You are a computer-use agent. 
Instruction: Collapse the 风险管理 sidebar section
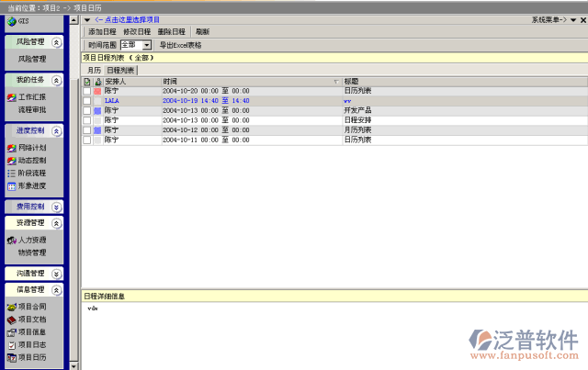(56, 42)
